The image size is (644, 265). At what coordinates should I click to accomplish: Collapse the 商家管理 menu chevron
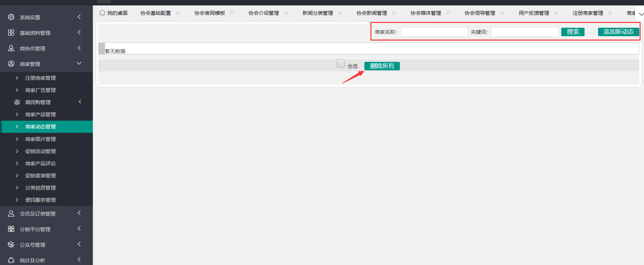[79, 64]
